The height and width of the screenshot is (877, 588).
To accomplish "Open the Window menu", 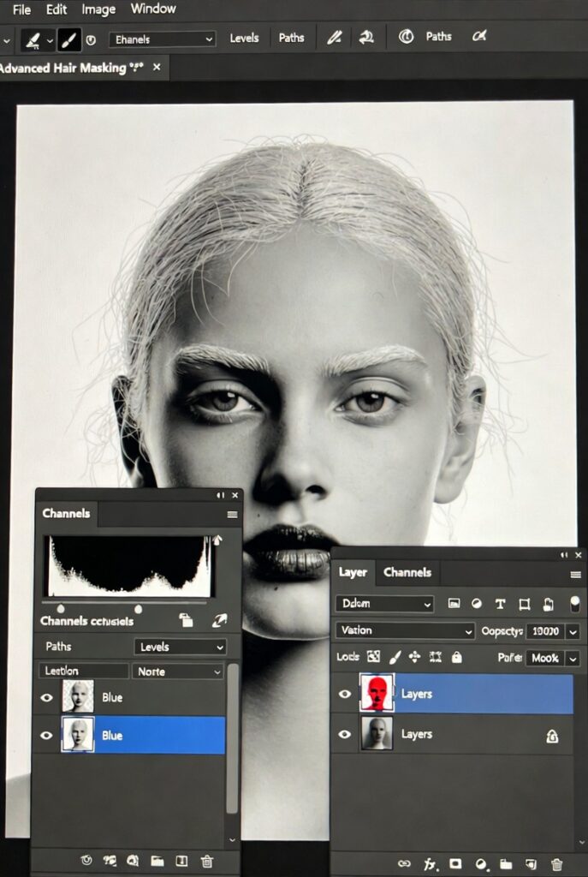I will (x=153, y=9).
